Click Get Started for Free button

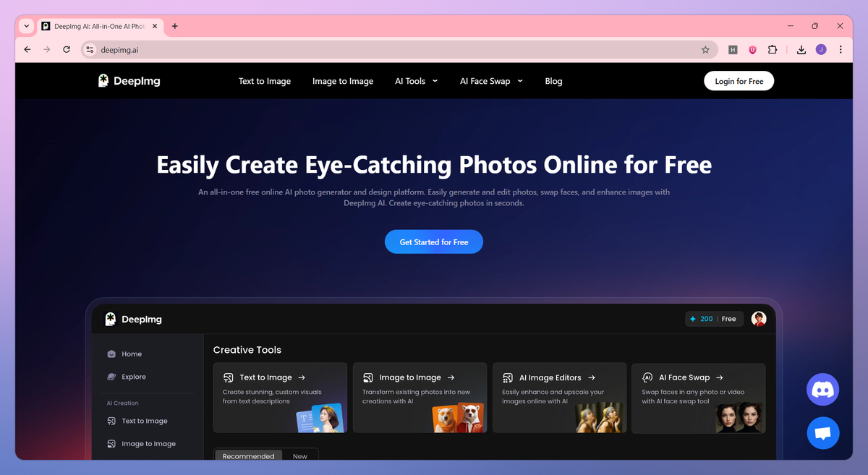pyautogui.click(x=434, y=242)
